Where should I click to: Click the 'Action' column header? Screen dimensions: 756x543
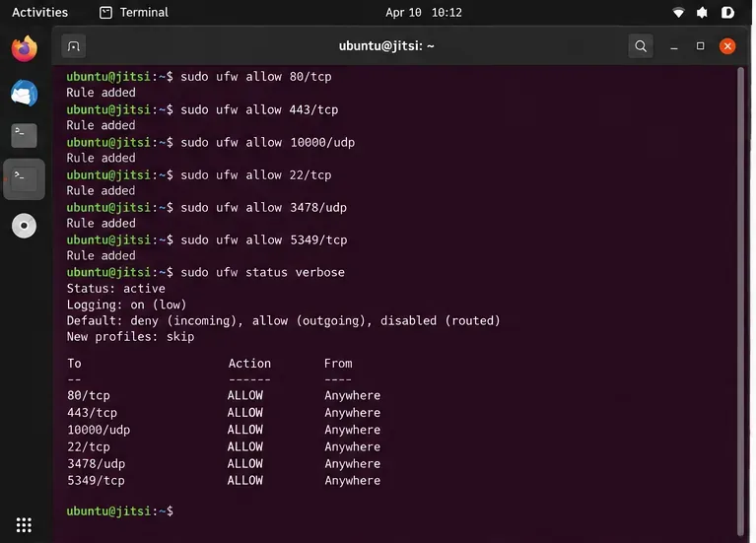click(249, 363)
